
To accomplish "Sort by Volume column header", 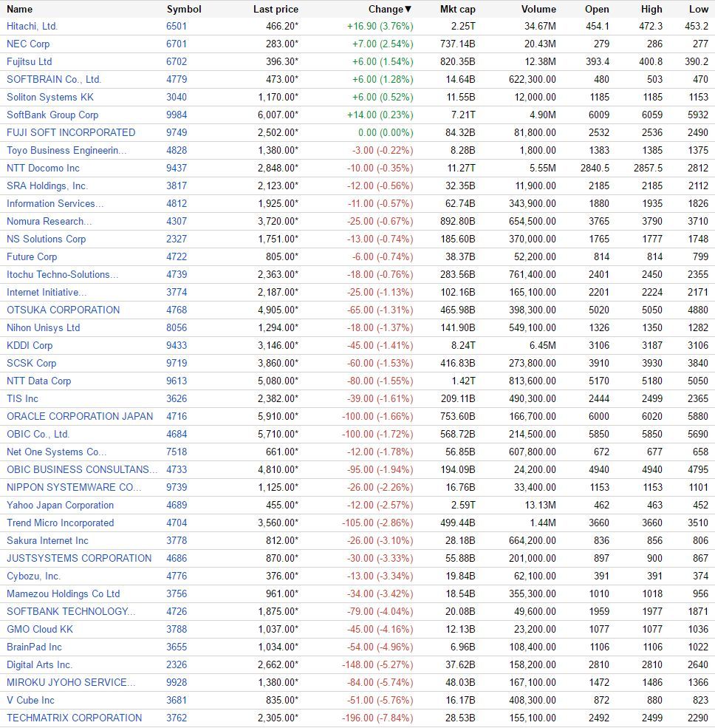I will (538, 10).
